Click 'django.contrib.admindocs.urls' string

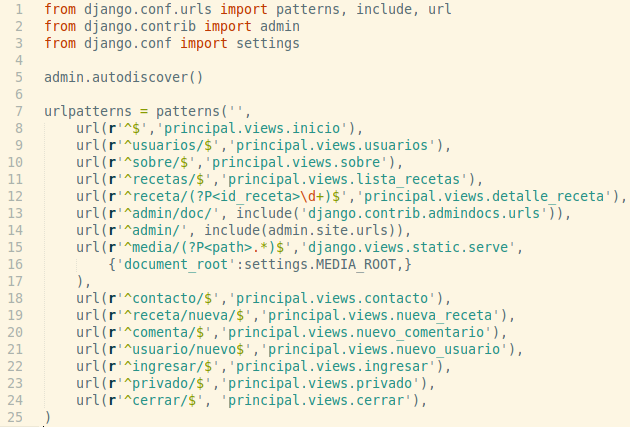[x=424, y=213]
